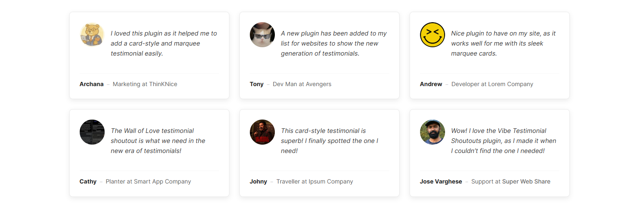
Task: Click Archana's bear avatar image
Action: (x=92, y=35)
